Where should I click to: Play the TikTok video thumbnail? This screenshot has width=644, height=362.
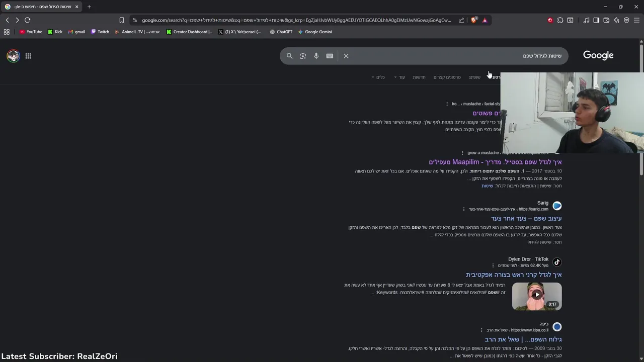pos(537,296)
